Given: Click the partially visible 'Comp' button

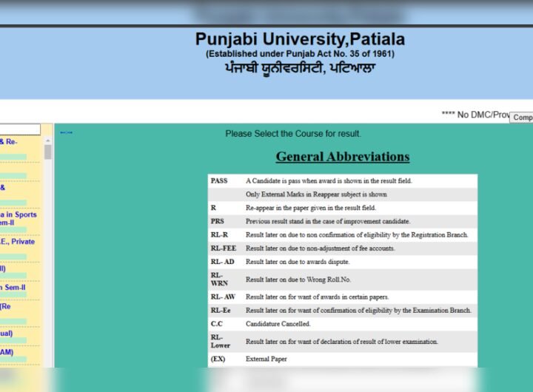Looking at the screenshot, I should 521,118.
